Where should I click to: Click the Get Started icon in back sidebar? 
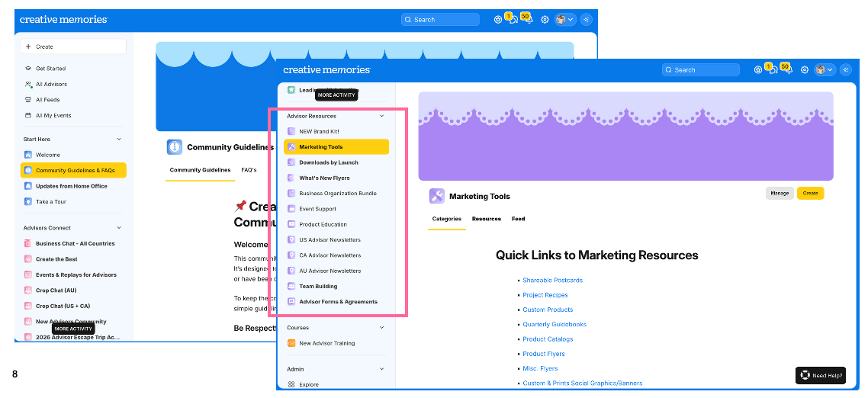click(x=28, y=69)
